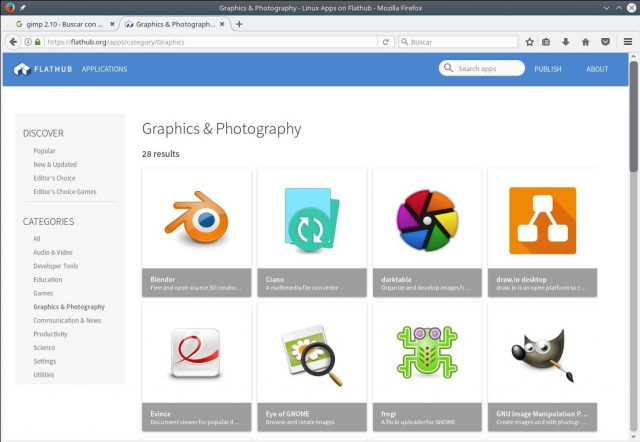
Task: Reload the page with the refresh icon
Action: (385, 42)
